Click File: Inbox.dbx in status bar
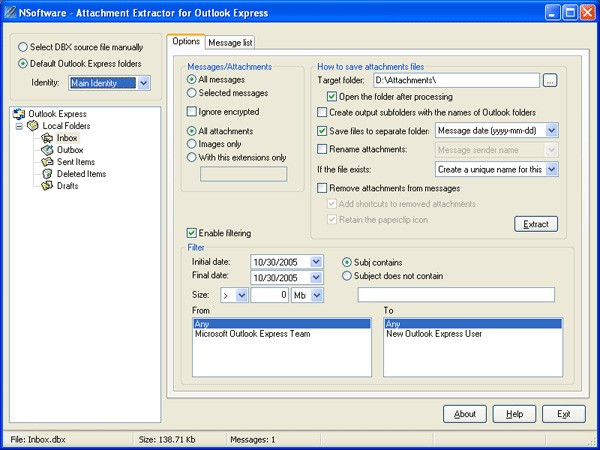This screenshot has width=600, height=450. (38, 440)
